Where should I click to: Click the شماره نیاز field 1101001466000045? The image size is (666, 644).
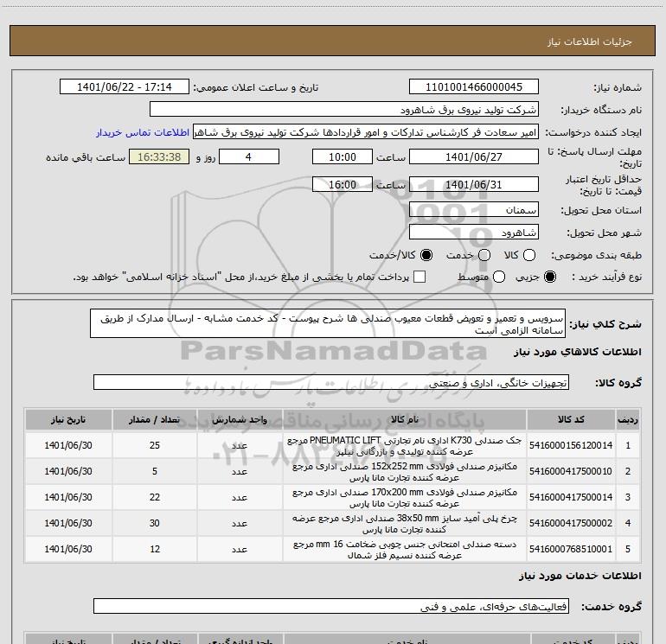474,86
